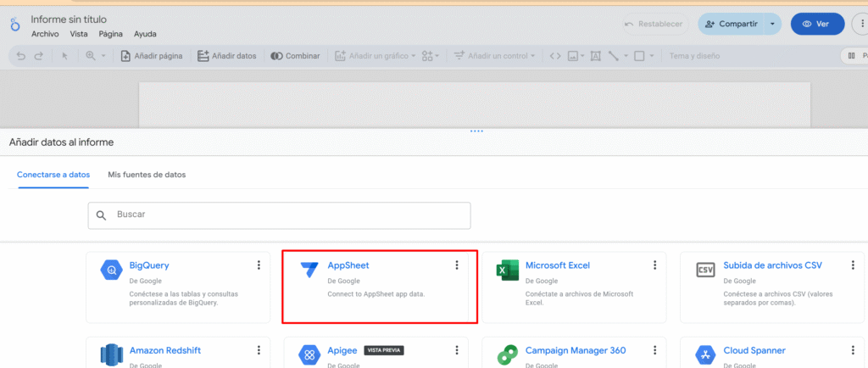
Task: Click the Amazon Redshift logo icon
Action: [111, 355]
